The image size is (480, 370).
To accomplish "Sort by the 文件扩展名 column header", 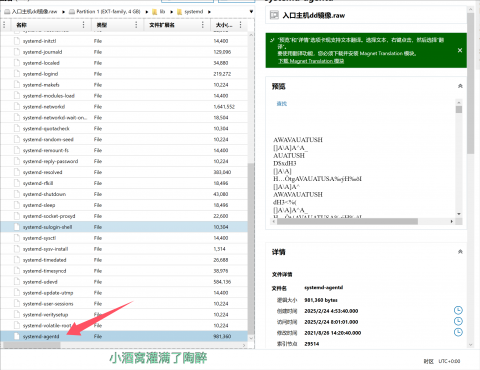I will pos(162,25).
